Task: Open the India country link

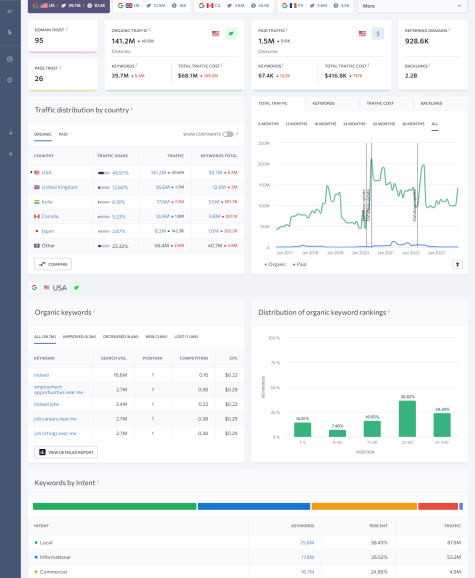Action: coord(47,202)
